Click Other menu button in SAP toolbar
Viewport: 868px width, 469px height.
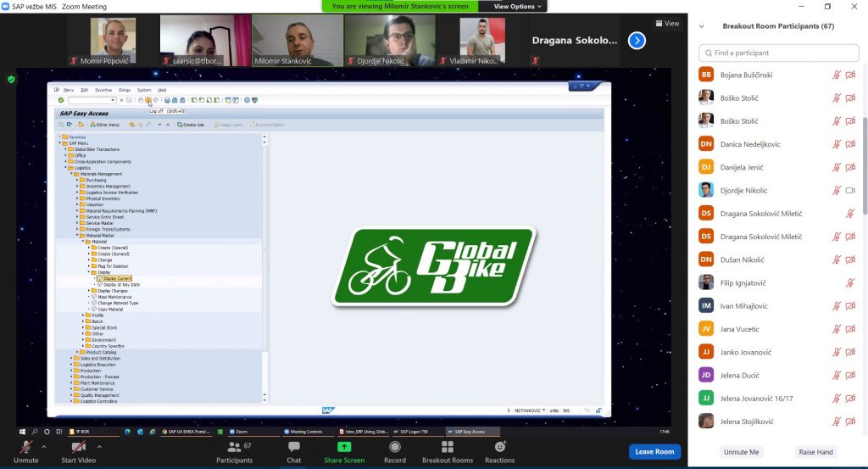pos(104,125)
